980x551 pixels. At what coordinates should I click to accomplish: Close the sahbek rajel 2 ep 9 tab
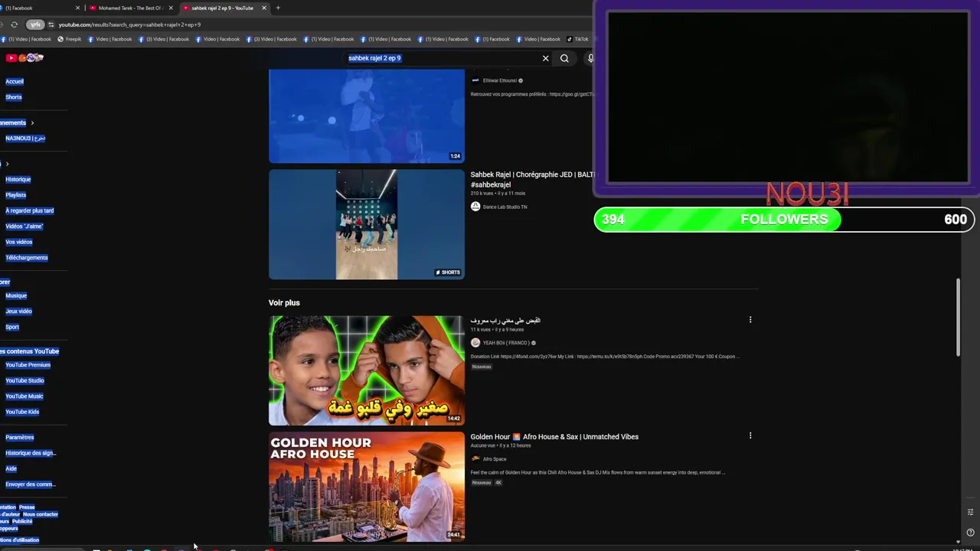pyautogui.click(x=264, y=8)
